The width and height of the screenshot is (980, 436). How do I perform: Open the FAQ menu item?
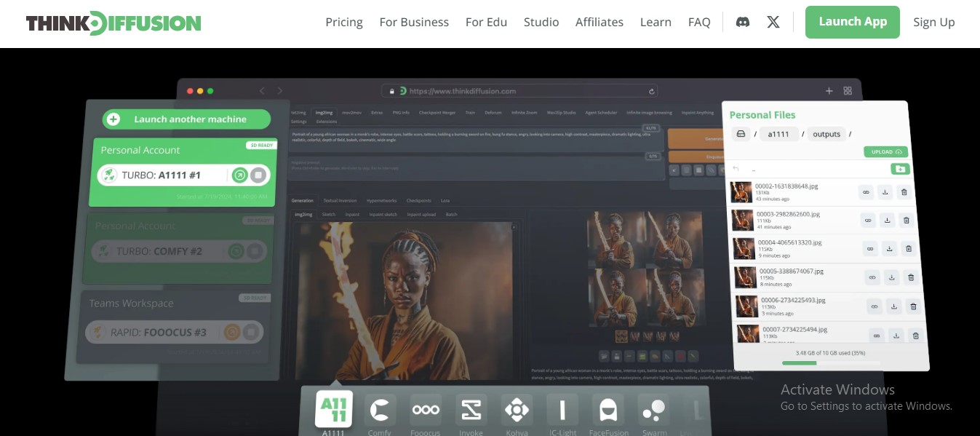pos(699,22)
